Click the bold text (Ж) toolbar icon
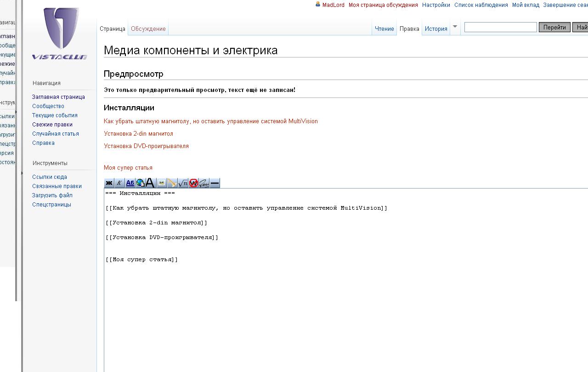This screenshot has height=372, width=588. [109, 183]
